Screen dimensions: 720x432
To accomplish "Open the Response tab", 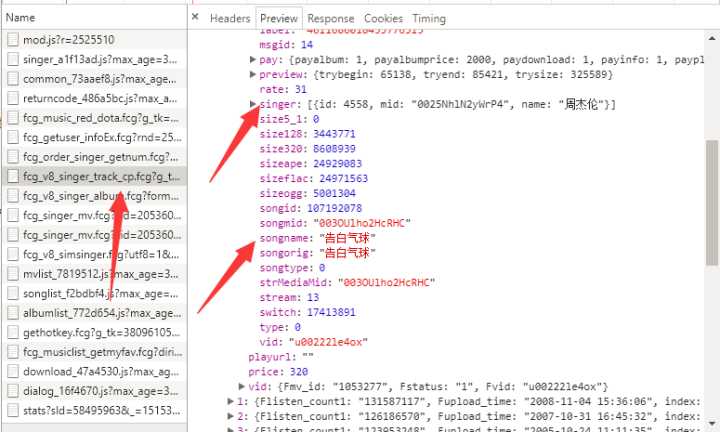I will click(x=331, y=18).
